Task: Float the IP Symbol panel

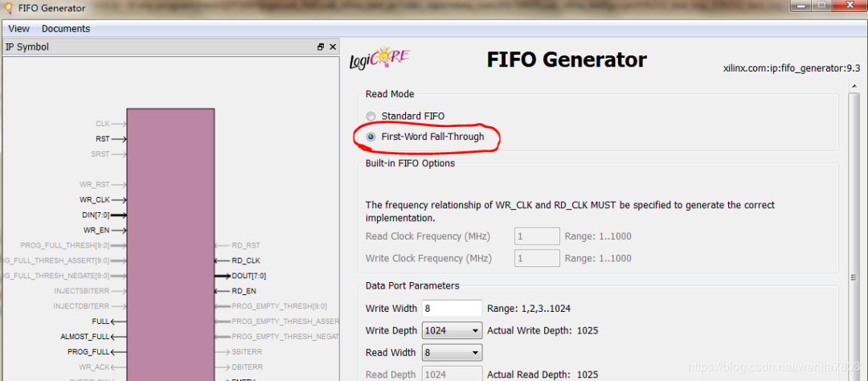Action: tap(321, 47)
